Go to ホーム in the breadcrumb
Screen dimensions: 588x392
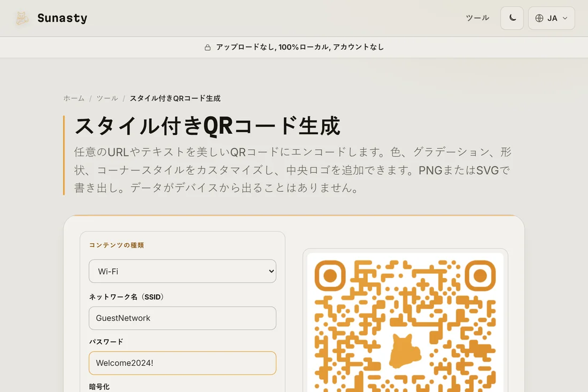click(x=74, y=98)
